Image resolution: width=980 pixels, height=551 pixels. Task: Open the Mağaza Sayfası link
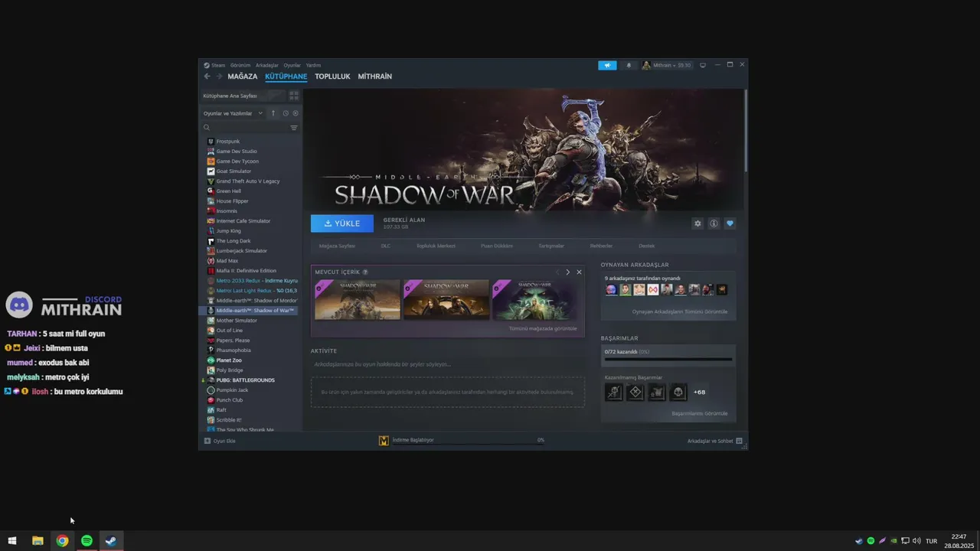pyautogui.click(x=337, y=246)
